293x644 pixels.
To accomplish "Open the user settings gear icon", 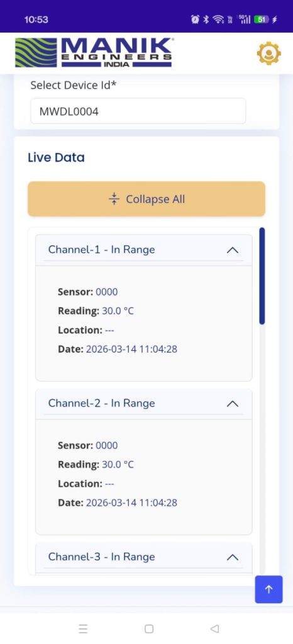I will point(268,53).
